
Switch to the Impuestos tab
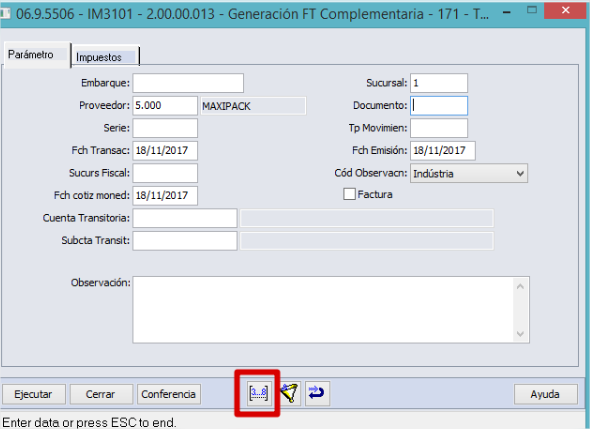(x=105, y=57)
